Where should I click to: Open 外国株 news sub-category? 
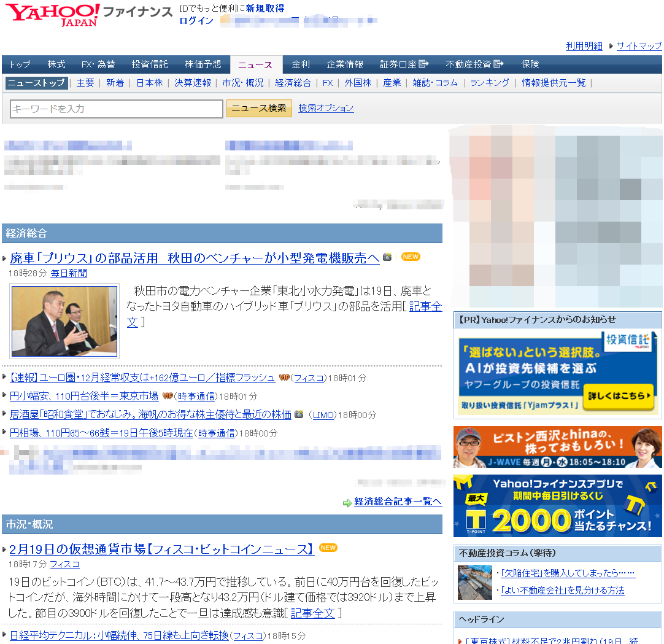point(358,83)
